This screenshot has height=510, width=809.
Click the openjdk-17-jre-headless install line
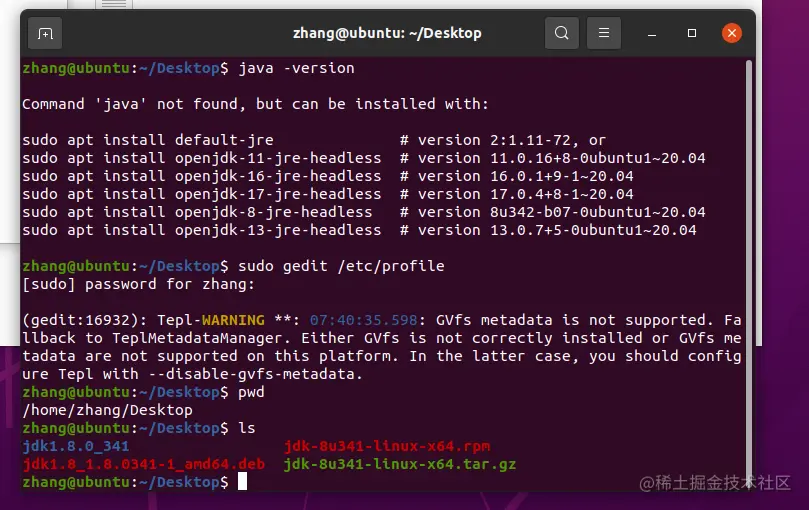point(328,194)
